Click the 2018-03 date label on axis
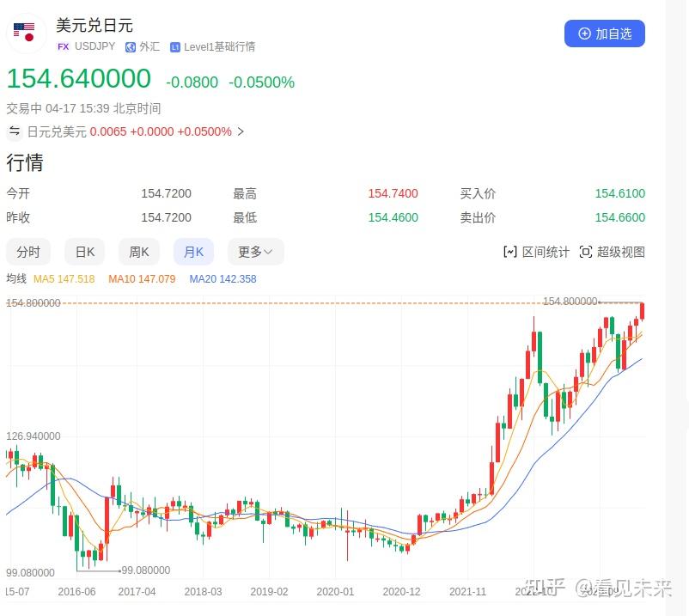Viewport: 689px width, 616px height. pyautogui.click(x=203, y=592)
